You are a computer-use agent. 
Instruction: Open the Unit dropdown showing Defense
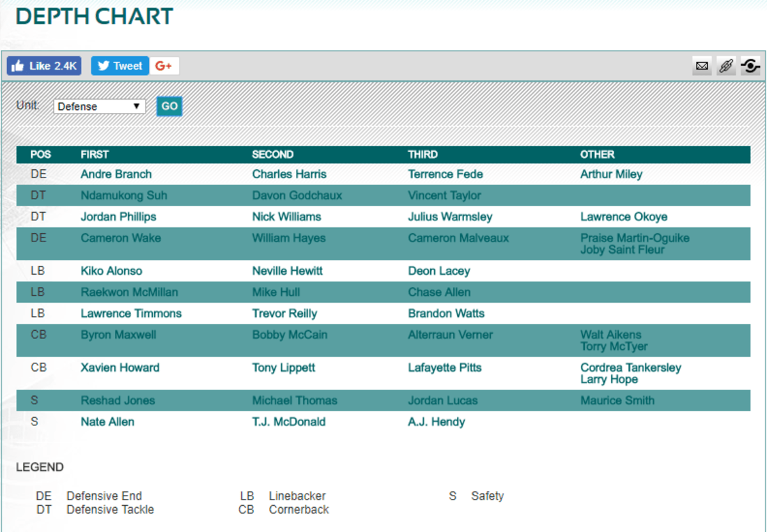click(x=100, y=107)
